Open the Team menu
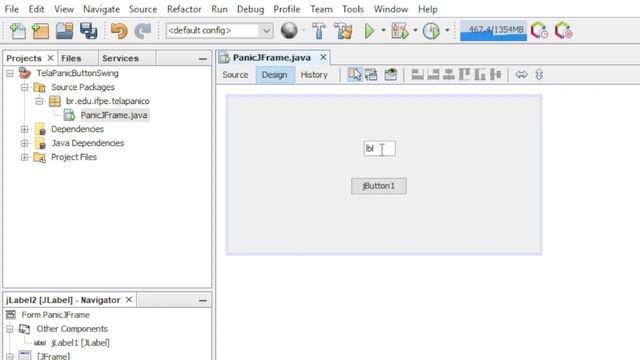640x360 pixels. tap(321, 9)
